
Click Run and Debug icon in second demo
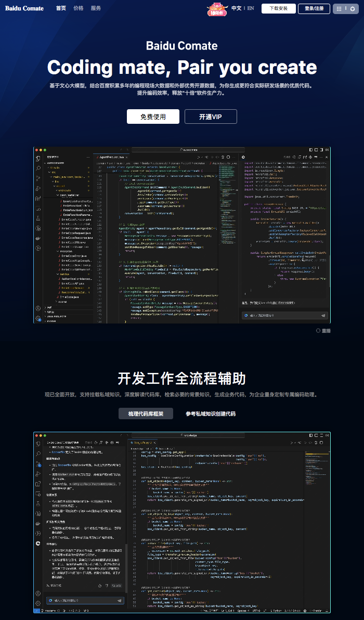point(38,474)
